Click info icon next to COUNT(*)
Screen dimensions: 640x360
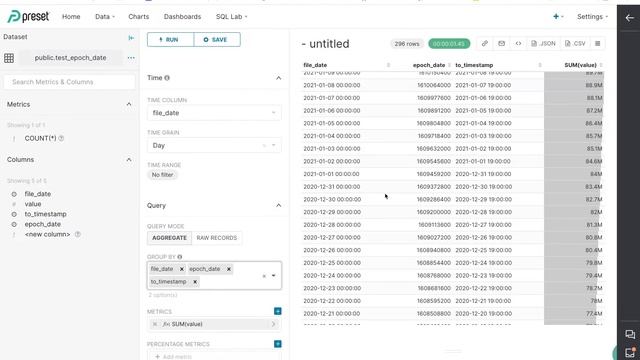[61, 138]
